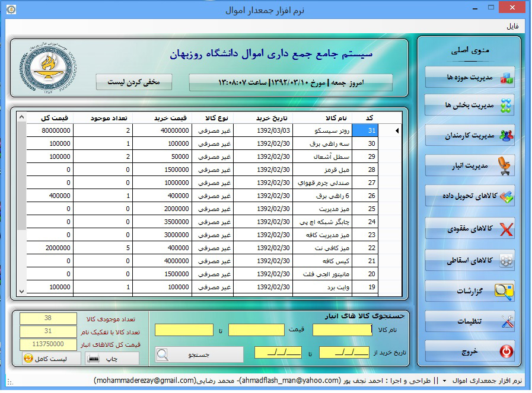Click the تاریخ خرید از date field
This screenshot has width=532, height=393.
pos(344,353)
